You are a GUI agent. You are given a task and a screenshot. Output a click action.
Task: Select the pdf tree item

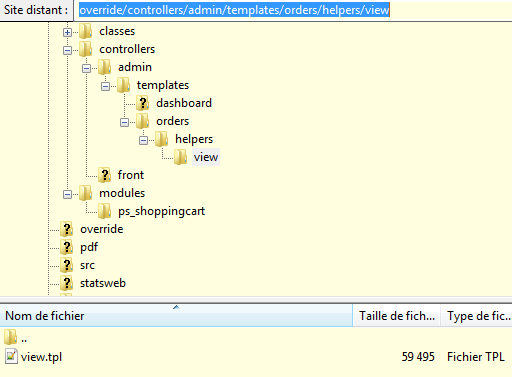(89, 247)
